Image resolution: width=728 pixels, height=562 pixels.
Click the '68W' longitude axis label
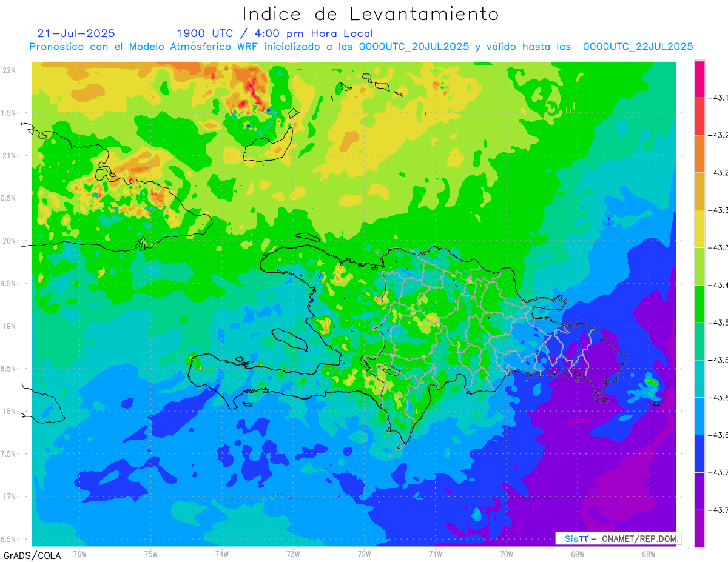pyautogui.click(x=649, y=554)
